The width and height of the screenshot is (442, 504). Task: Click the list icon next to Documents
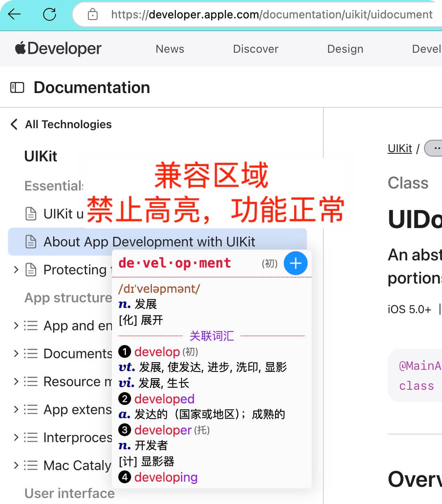click(31, 353)
